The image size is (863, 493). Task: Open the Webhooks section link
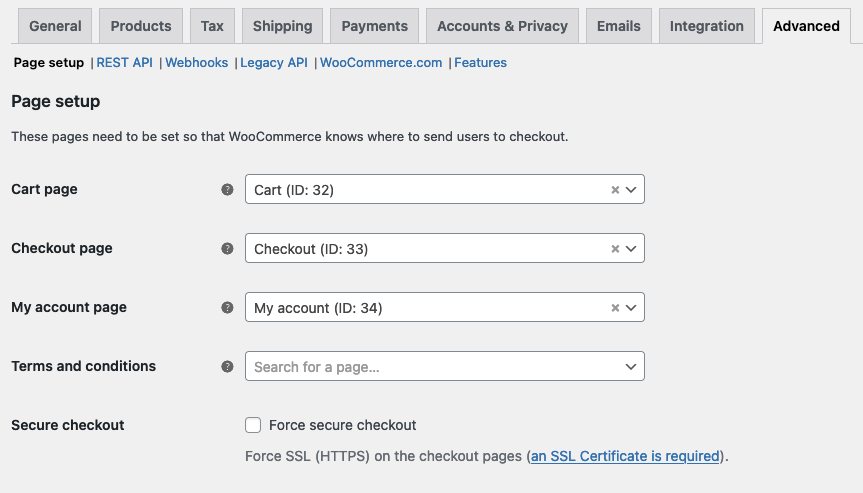(x=197, y=63)
